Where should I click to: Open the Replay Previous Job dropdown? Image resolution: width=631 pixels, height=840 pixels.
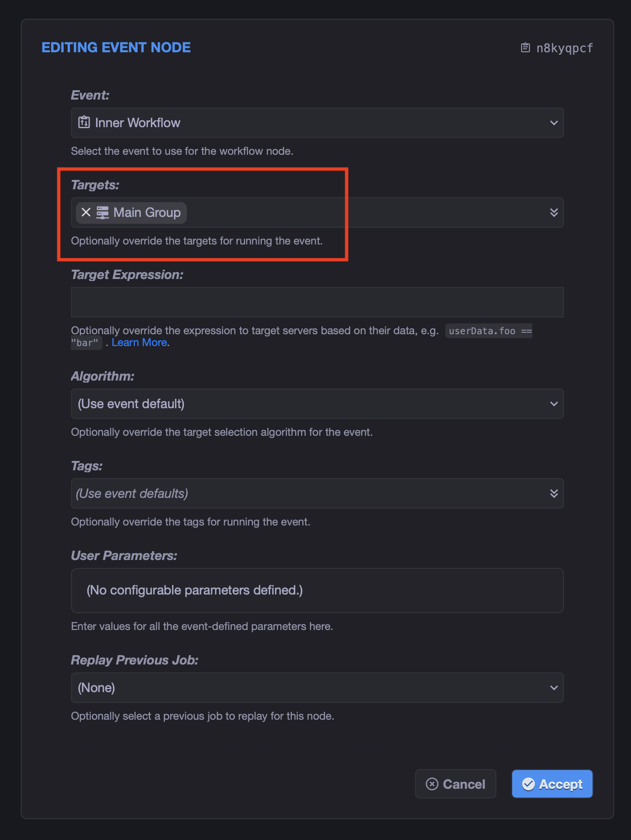pos(317,688)
